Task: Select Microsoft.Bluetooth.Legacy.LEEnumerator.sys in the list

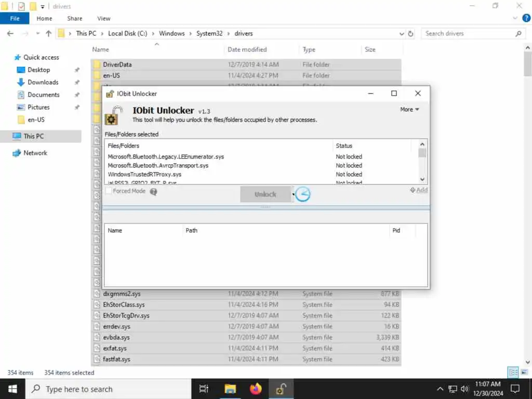Action: 166,156
